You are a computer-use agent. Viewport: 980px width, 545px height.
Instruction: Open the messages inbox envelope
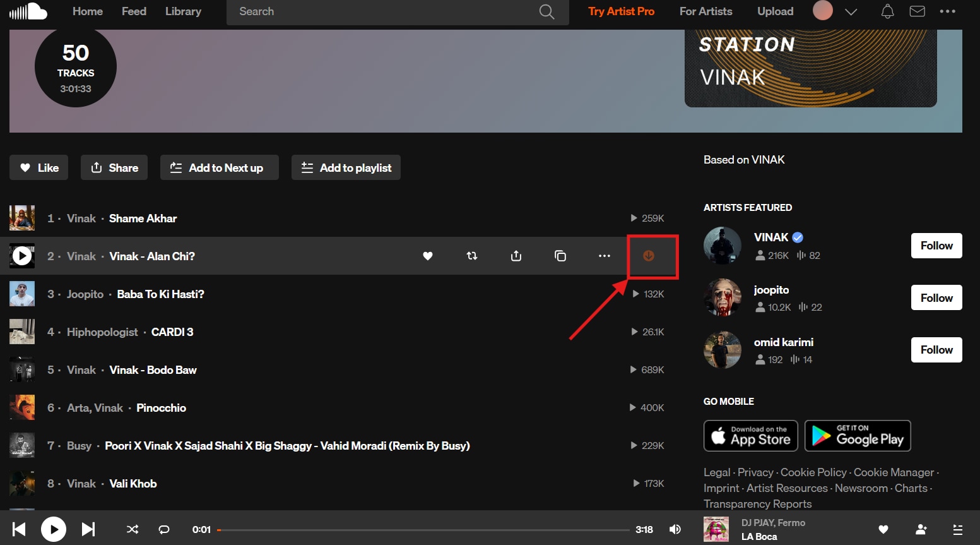(917, 11)
